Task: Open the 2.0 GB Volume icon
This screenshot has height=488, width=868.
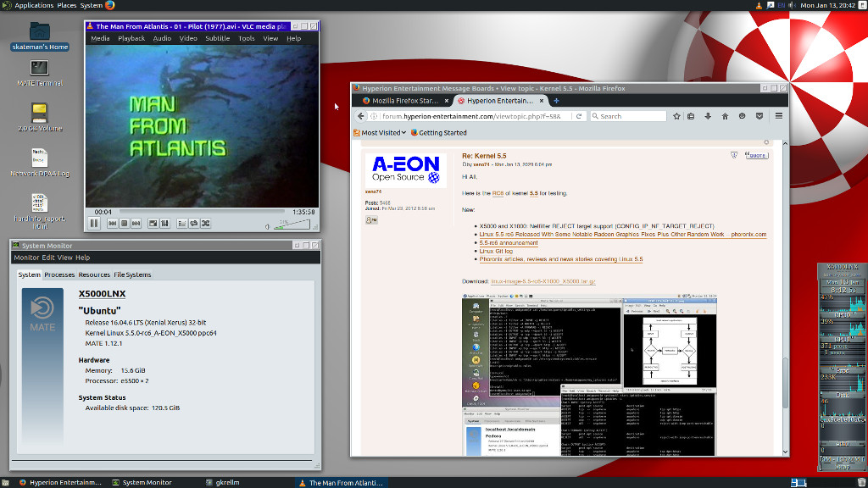Action: pos(39,117)
